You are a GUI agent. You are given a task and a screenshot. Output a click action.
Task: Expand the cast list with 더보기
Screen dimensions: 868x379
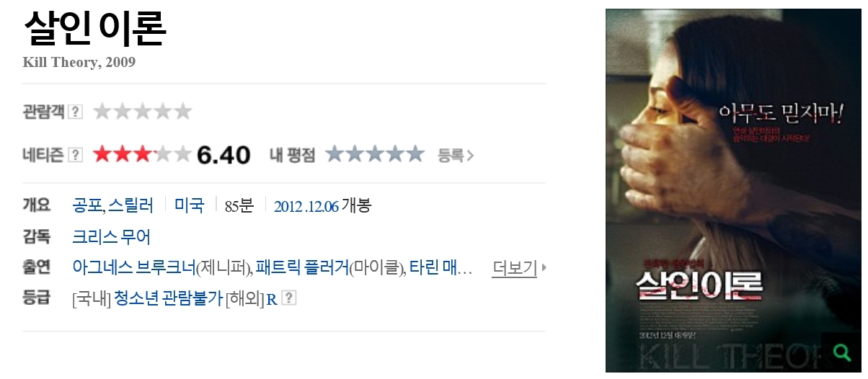coord(515,268)
